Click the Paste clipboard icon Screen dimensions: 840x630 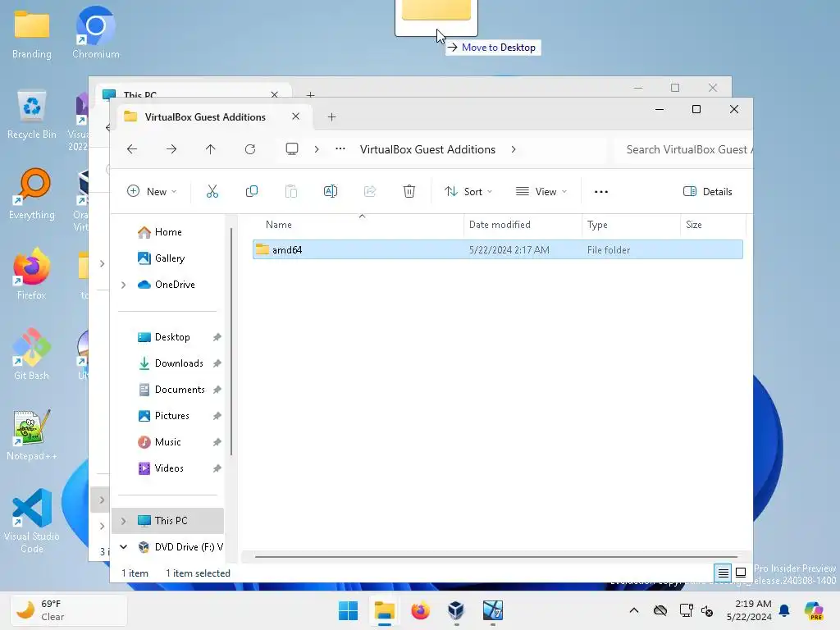click(291, 191)
